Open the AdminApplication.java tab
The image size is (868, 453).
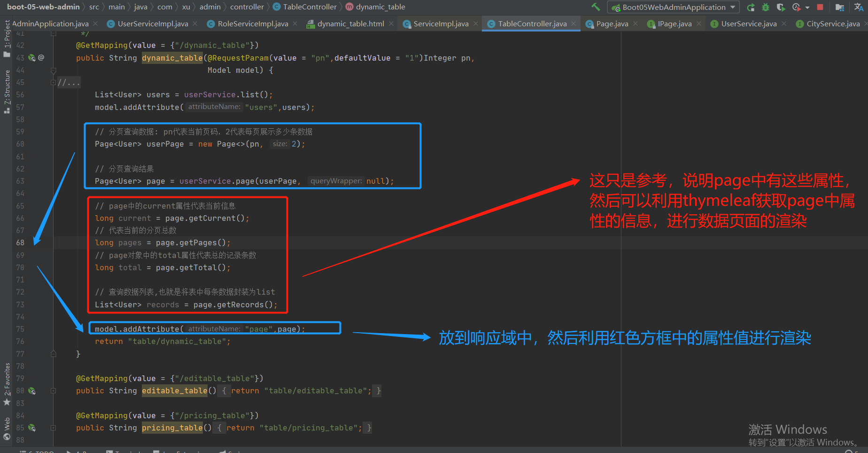(x=50, y=23)
